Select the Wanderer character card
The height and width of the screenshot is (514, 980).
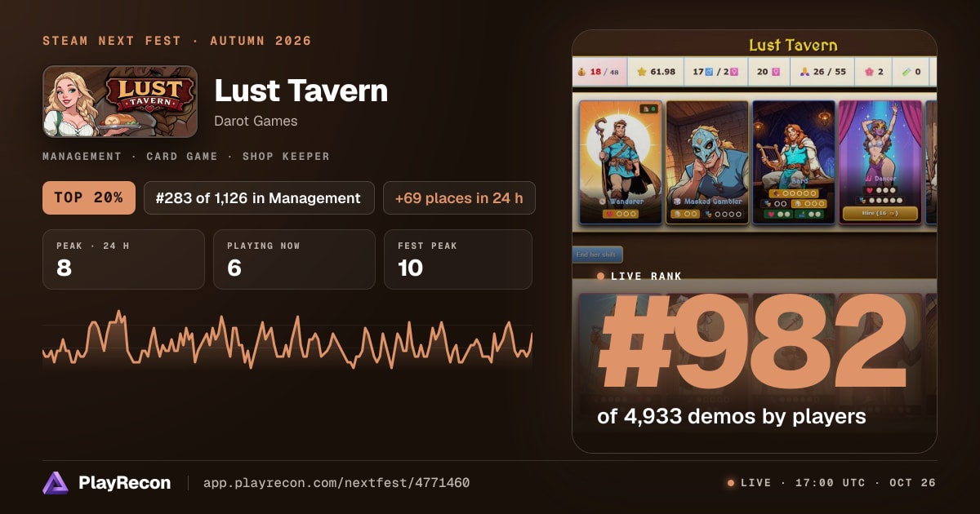620,162
